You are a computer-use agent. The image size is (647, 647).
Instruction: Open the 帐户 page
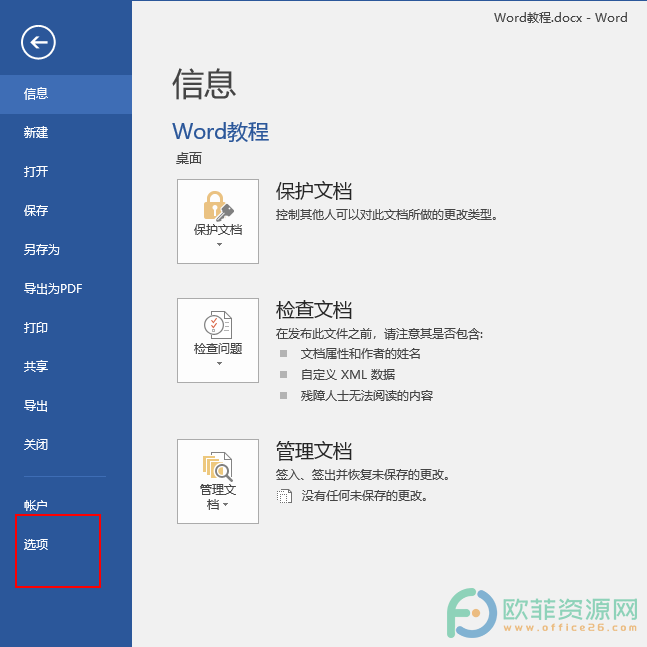(66, 505)
